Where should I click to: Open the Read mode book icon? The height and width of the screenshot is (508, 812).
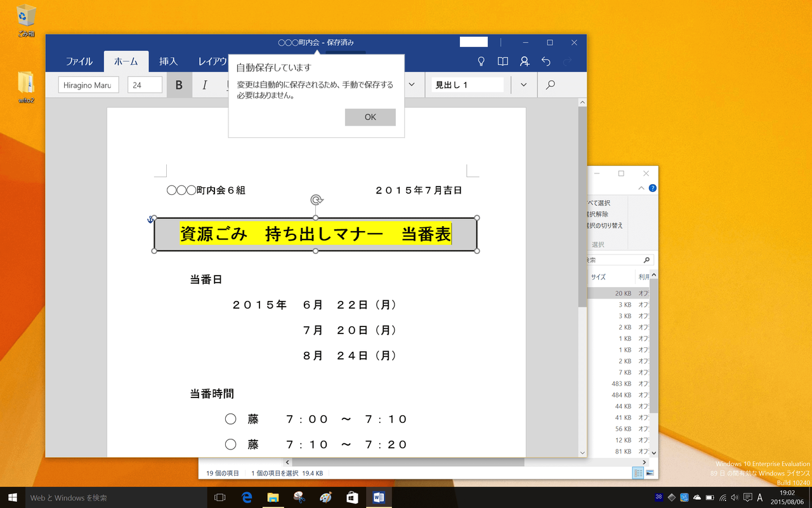tap(503, 62)
